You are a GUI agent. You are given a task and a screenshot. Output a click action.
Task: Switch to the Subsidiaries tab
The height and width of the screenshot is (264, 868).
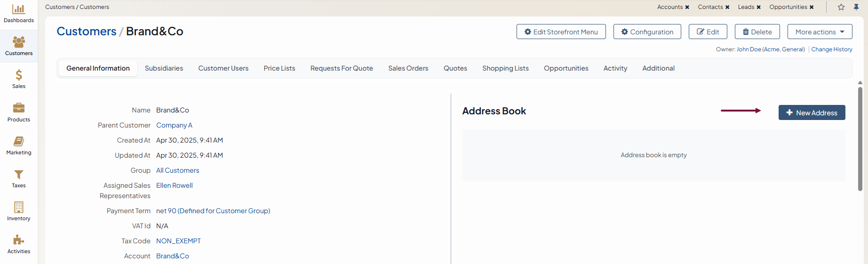164,68
